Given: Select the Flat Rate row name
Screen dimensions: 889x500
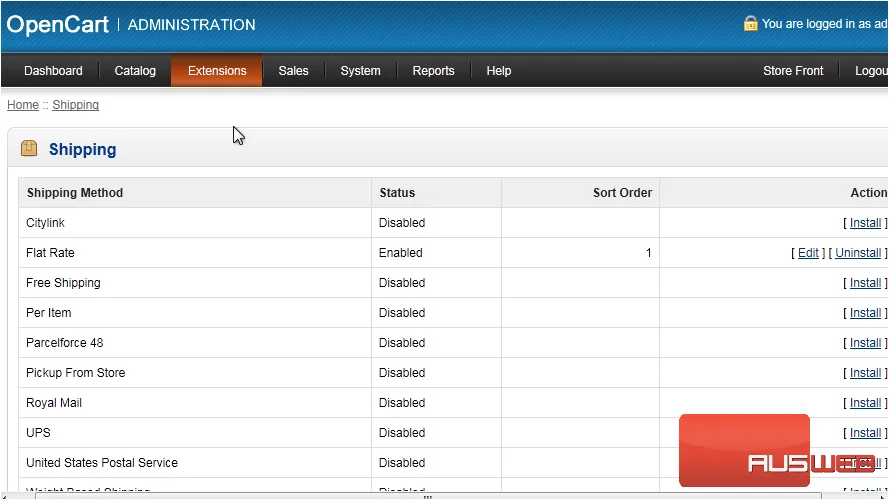Looking at the screenshot, I should coord(50,253).
